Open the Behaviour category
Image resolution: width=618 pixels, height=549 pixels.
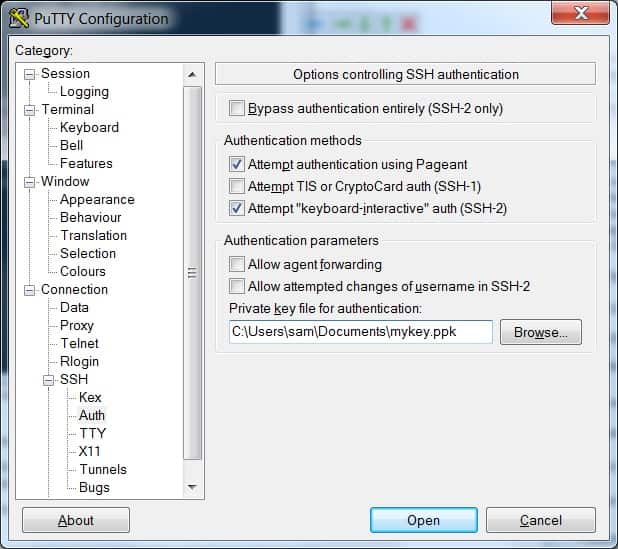(x=91, y=217)
